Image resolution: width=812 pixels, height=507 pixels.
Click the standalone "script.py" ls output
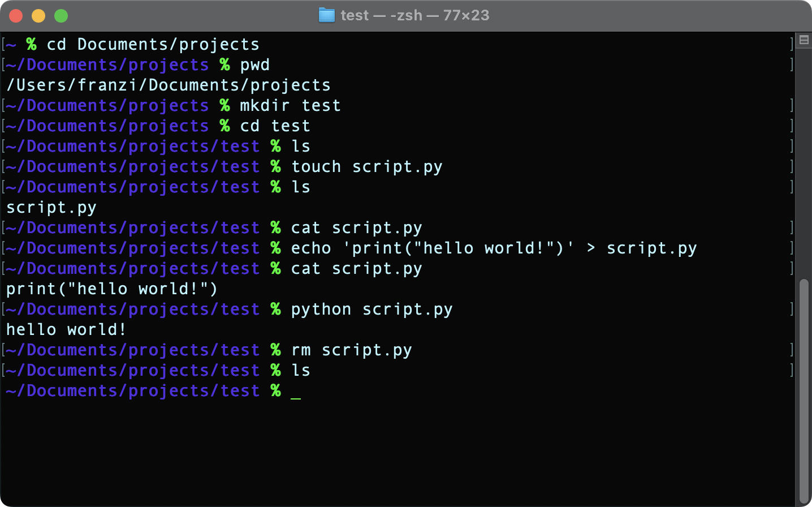point(51,208)
